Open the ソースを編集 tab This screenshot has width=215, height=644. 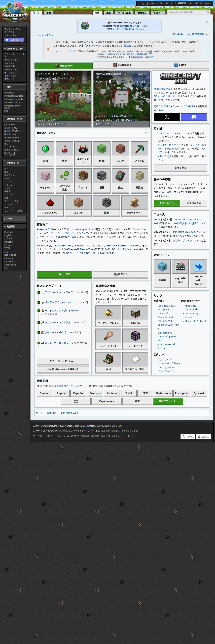[124, 13]
